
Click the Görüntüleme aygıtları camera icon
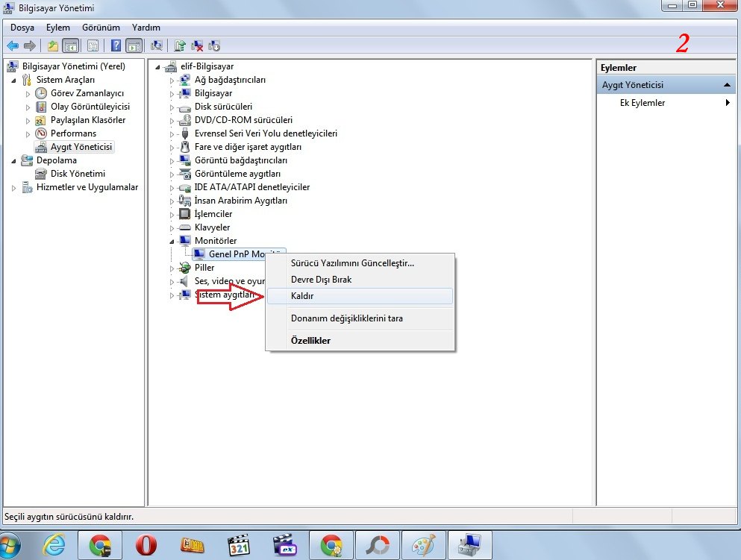pos(185,174)
